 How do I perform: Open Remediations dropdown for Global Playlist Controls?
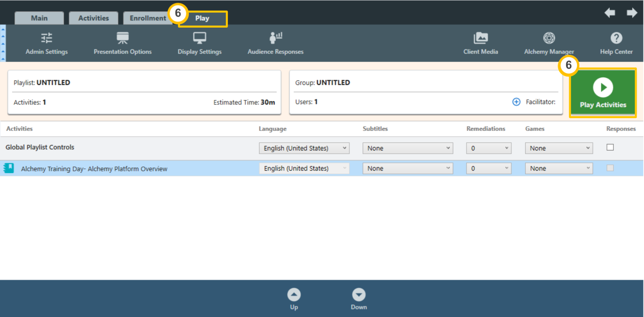pos(489,148)
